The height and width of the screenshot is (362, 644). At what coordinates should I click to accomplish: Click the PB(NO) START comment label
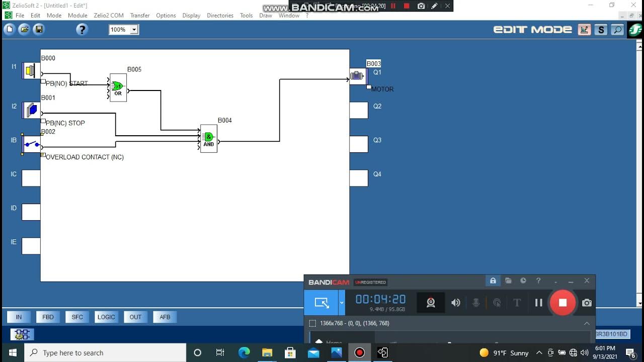point(67,83)
